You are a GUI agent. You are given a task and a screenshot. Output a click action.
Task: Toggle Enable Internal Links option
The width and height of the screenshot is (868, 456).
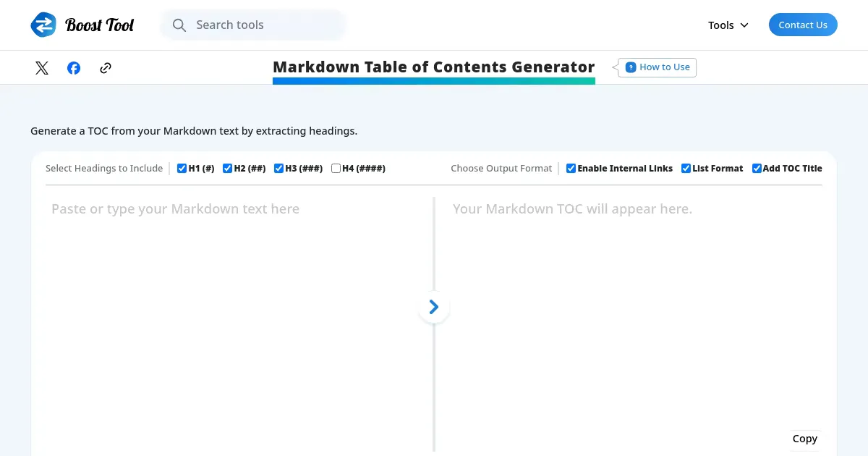[x=571, y=169]
